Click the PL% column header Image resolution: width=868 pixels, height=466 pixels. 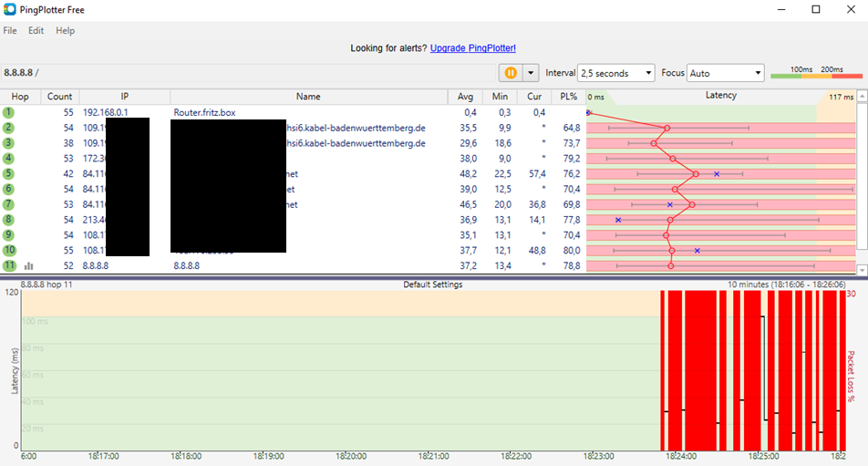click(x=569, y=97)
